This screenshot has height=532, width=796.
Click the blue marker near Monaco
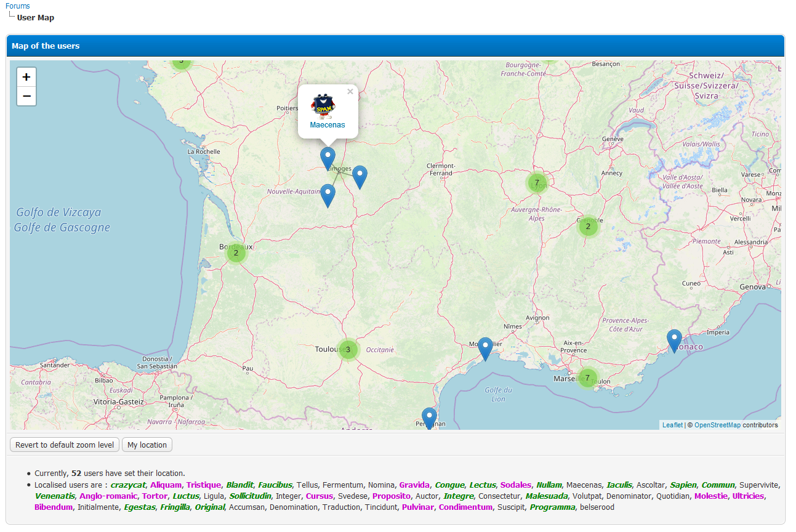[674, 340]
